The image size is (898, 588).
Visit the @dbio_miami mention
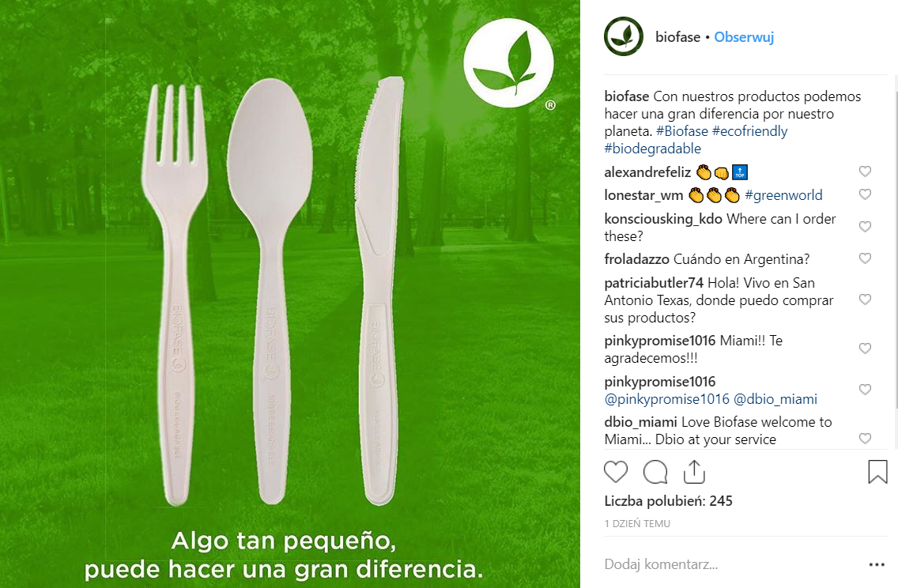[775, 399]
